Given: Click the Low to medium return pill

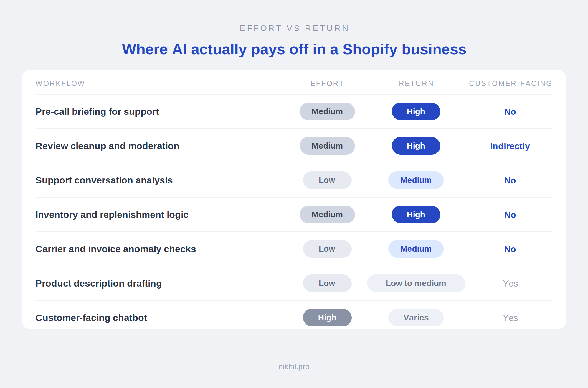Looking at the screenshot, I should tap(416, 283).
